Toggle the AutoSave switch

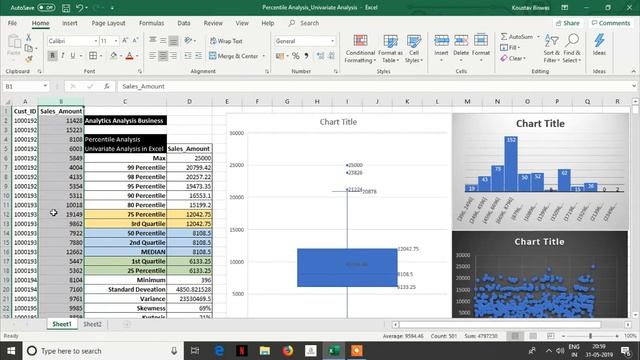point(46,7)
